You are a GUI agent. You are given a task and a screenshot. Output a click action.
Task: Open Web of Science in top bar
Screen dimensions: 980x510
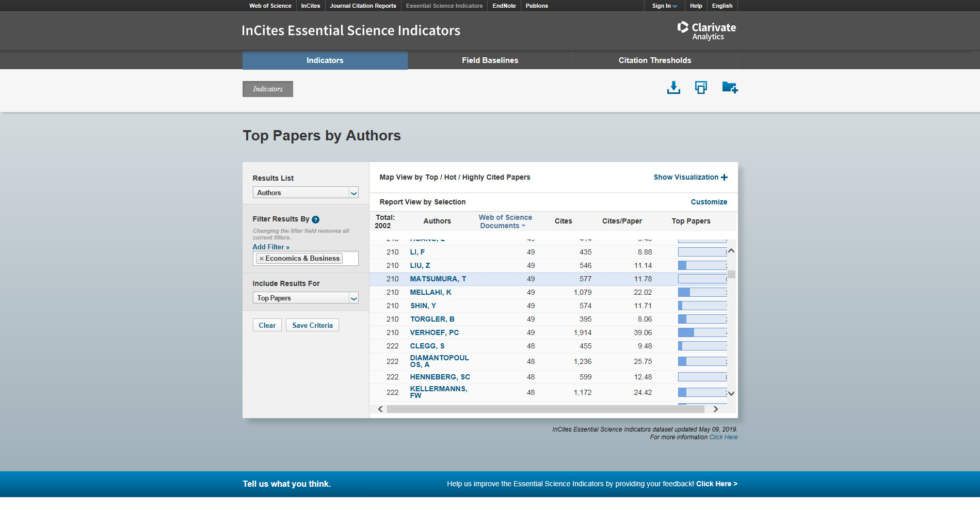click(x=270, y=6)
